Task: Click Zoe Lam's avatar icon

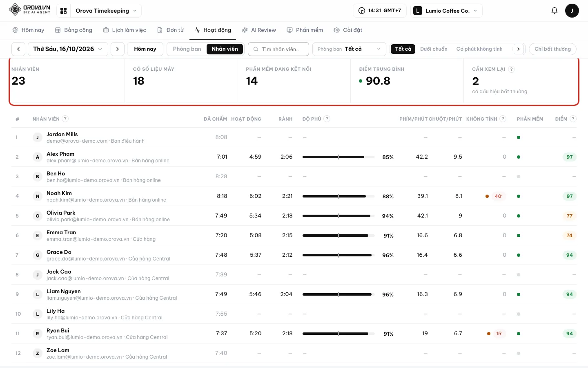Action: [38, 353]
